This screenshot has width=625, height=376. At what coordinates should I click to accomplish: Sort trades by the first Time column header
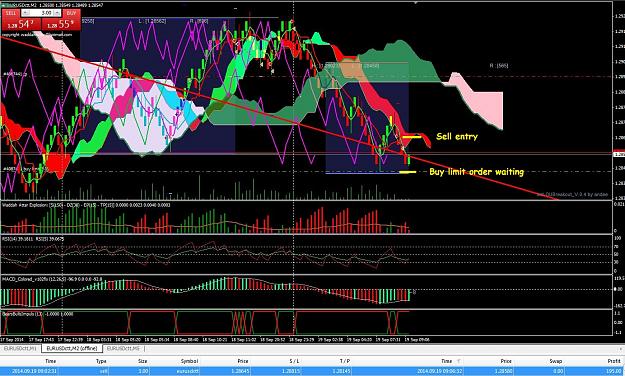point(50,361)
